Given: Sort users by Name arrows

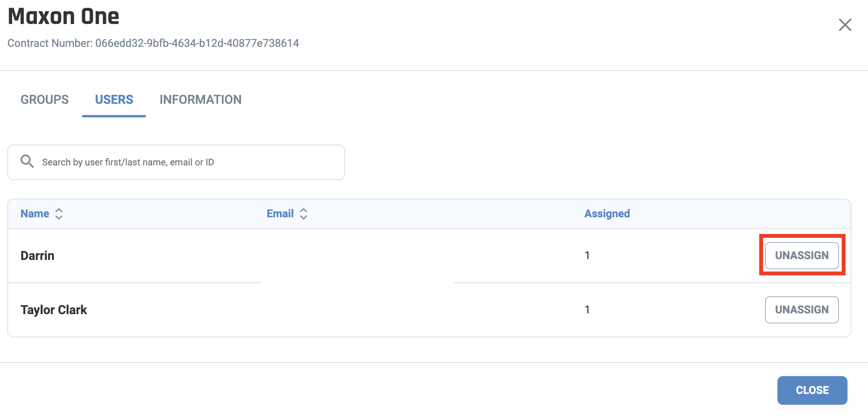Looking at the screenshot, I should (59, 214).
